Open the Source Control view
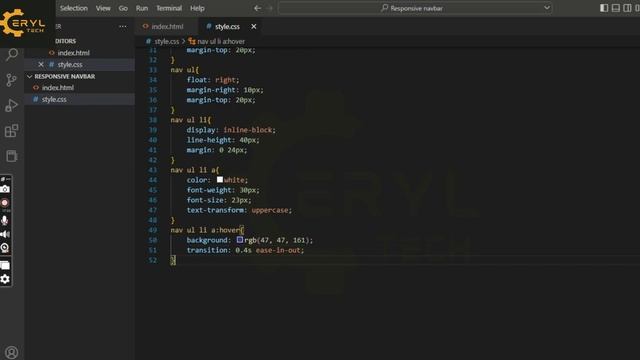Viewport: 640px width, 360px height. pyautogui.click(x=12, y=80)
